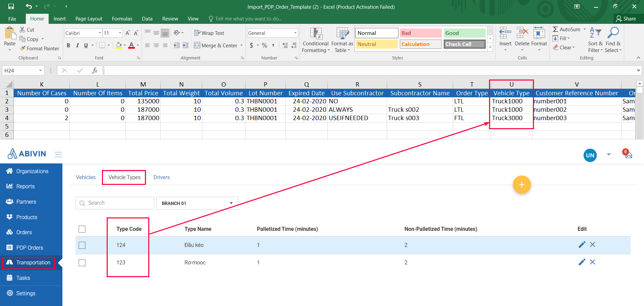Open the Vehicles tab in Abivin

point(86,177)
